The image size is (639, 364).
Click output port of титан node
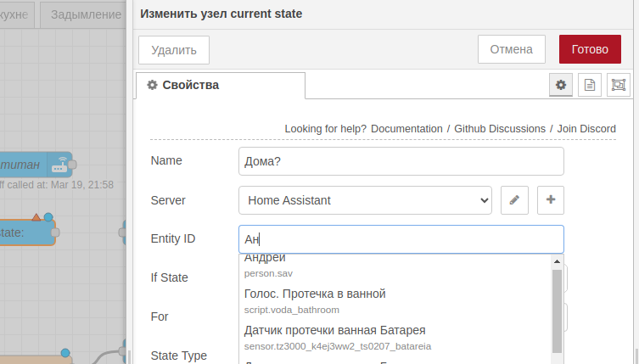coord(73,164)
